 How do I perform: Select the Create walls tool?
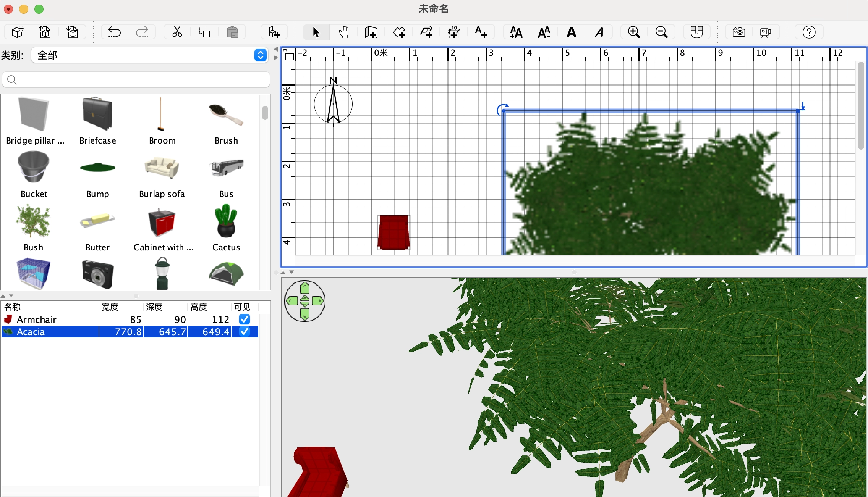click(371, 32)
